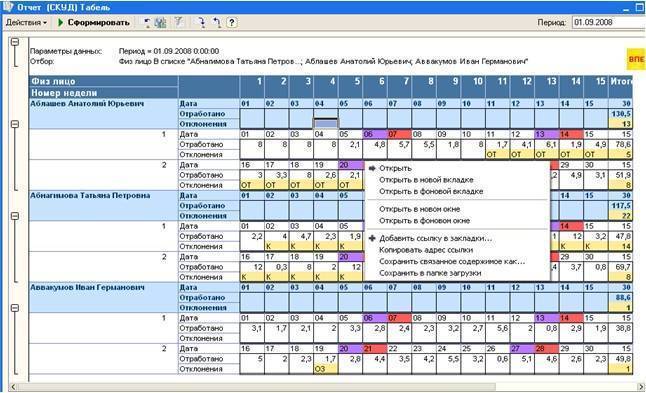Click the total value 38,8
Image resolution: width=646 pixels, height=393 pixels.
[621, 328]
